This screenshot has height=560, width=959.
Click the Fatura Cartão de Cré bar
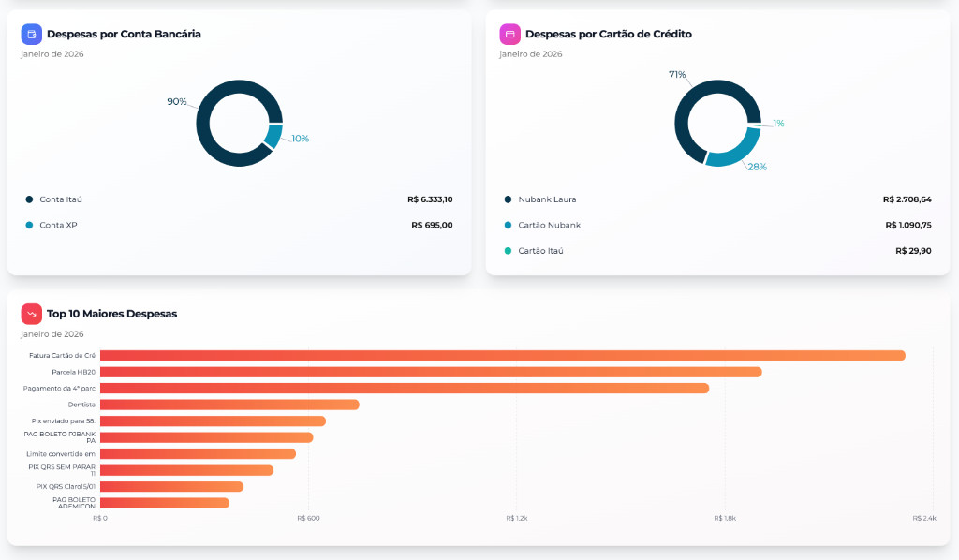coord(503,356)
